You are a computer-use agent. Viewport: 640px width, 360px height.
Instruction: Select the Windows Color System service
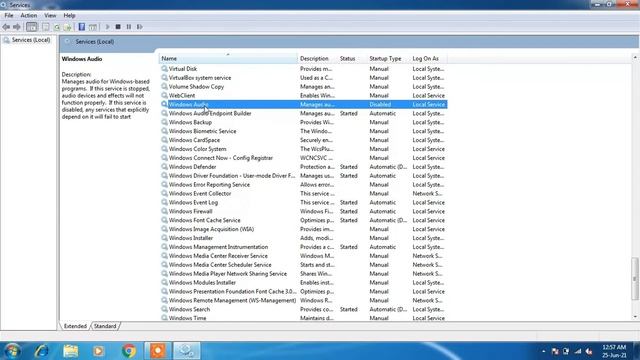pos(303,149)
